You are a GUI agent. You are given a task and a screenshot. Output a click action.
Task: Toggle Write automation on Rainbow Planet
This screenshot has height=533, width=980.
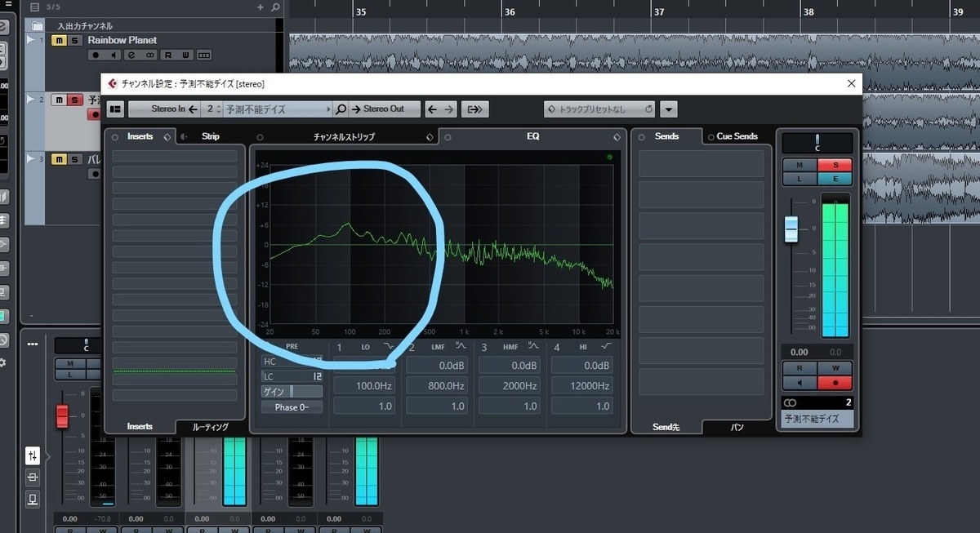coord(185,55)
